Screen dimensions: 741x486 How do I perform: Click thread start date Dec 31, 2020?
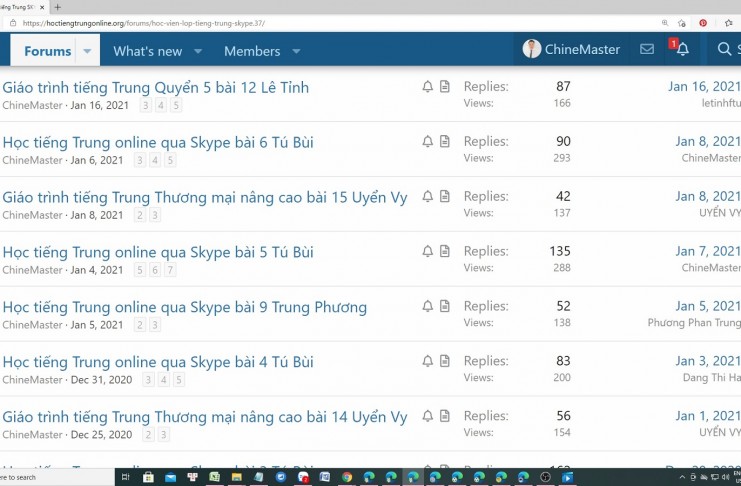(x=101, y=379)
